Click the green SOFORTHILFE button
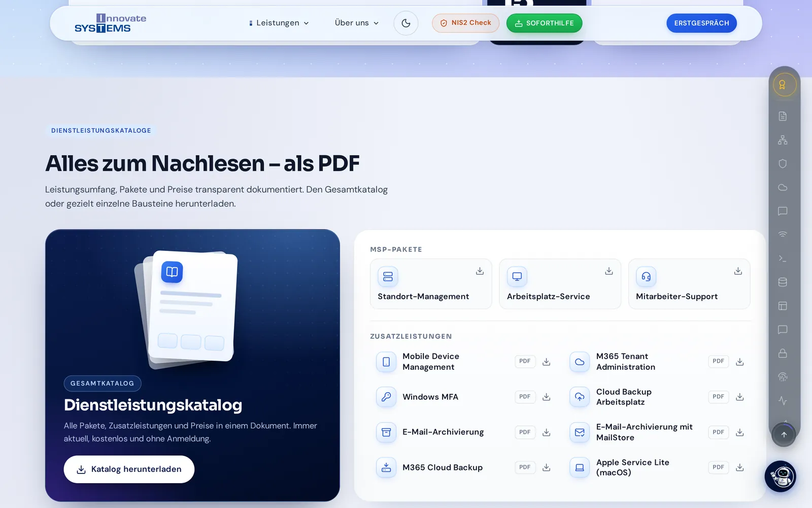 [x=544, y=23]
